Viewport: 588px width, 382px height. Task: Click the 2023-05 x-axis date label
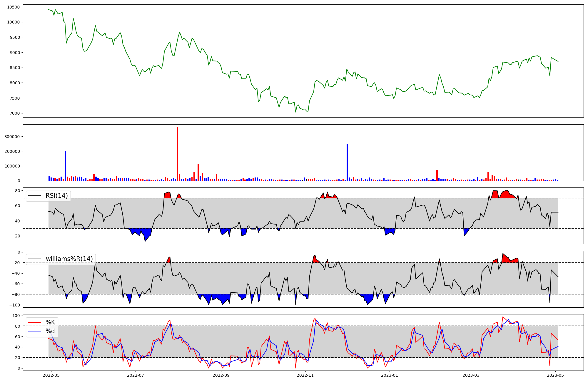point(555,375)
